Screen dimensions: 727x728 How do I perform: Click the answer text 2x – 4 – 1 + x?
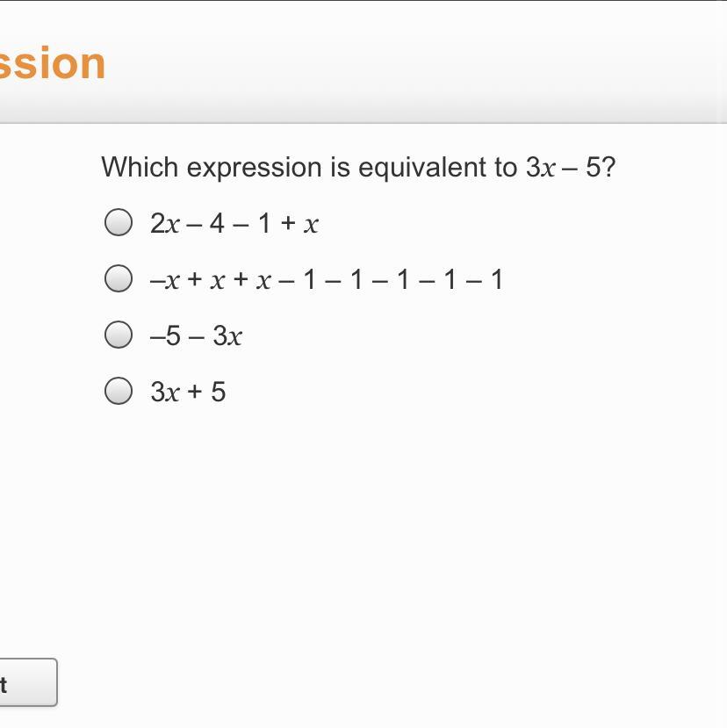pyautogui.click(x=234, y=224)
